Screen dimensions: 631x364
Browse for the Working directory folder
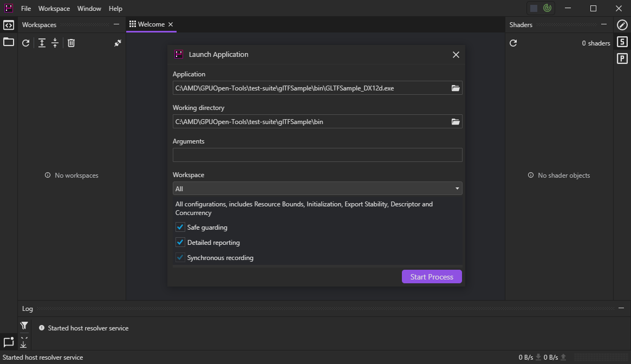[x=456, y=122]
